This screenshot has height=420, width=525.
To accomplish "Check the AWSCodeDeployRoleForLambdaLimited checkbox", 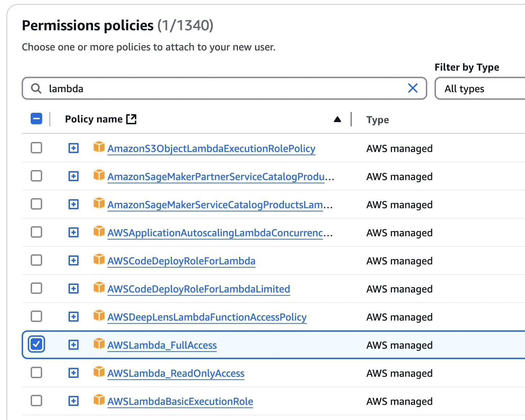I will click(36, 288).
